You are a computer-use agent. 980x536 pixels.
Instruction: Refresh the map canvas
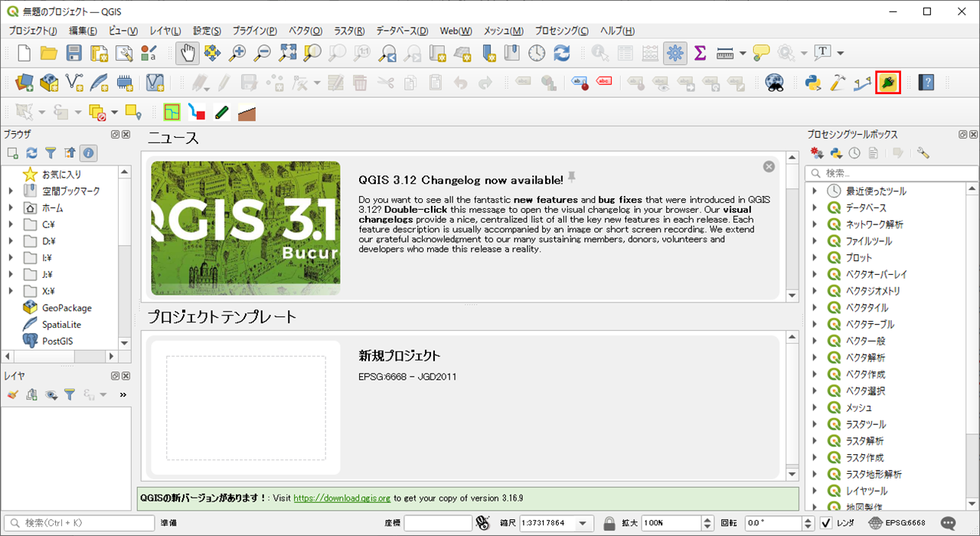562,53
